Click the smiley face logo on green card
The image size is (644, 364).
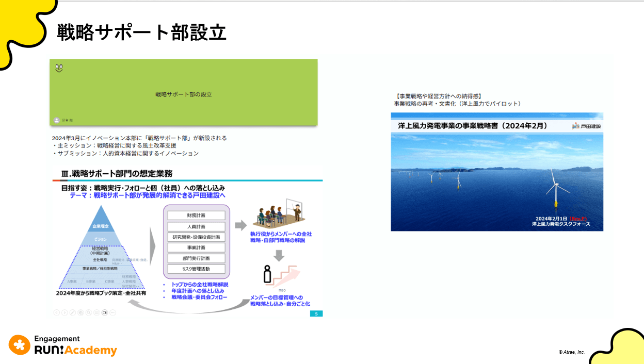click(59, 68)
